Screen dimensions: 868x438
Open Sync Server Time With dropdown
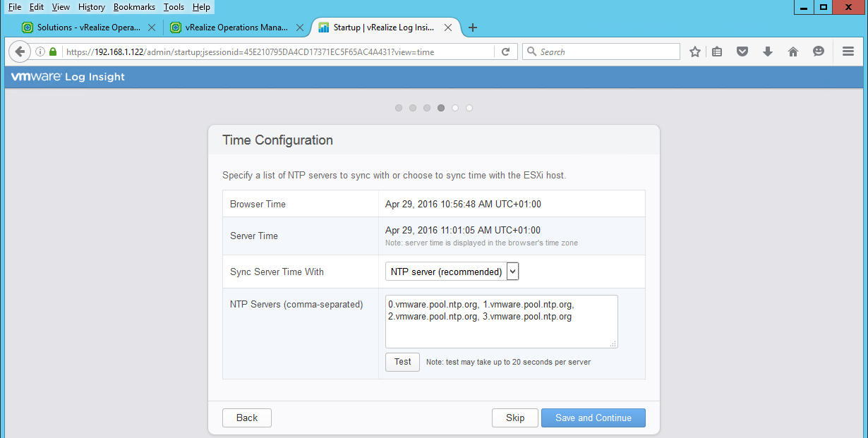coord(452,272)
